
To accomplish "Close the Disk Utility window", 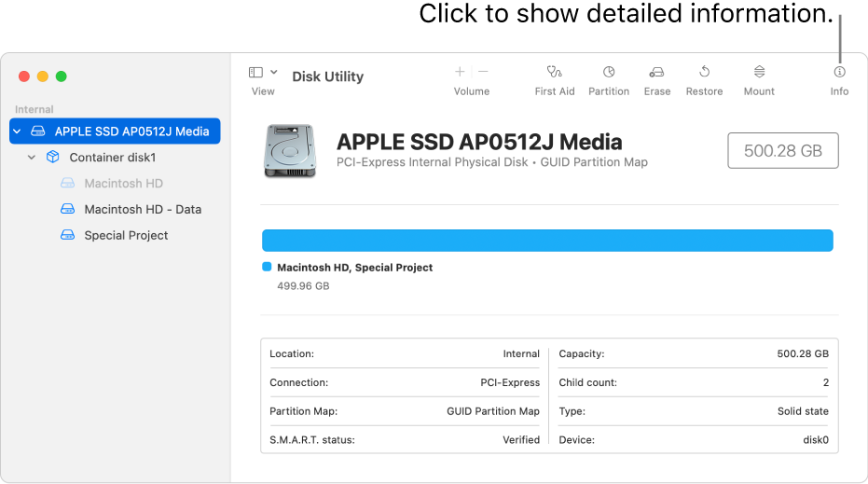I will coord(24,76).
